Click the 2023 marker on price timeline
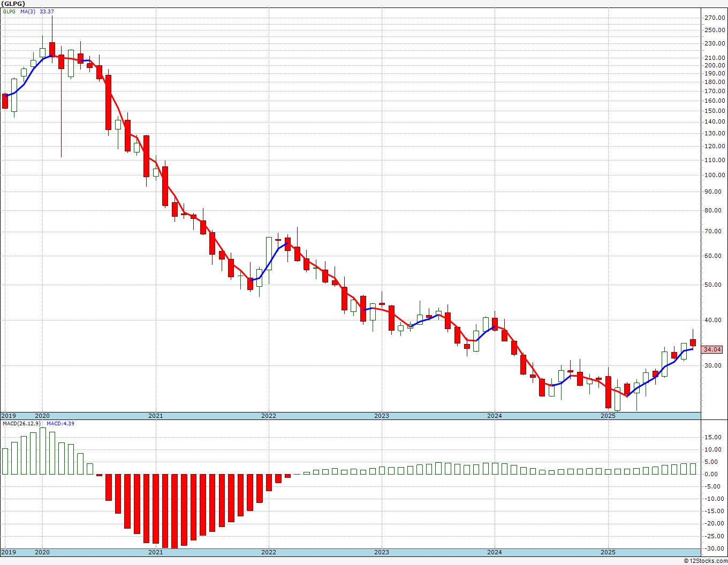This screenshot has width=728, height=565. pyautogui.click(x=382, y=416)
